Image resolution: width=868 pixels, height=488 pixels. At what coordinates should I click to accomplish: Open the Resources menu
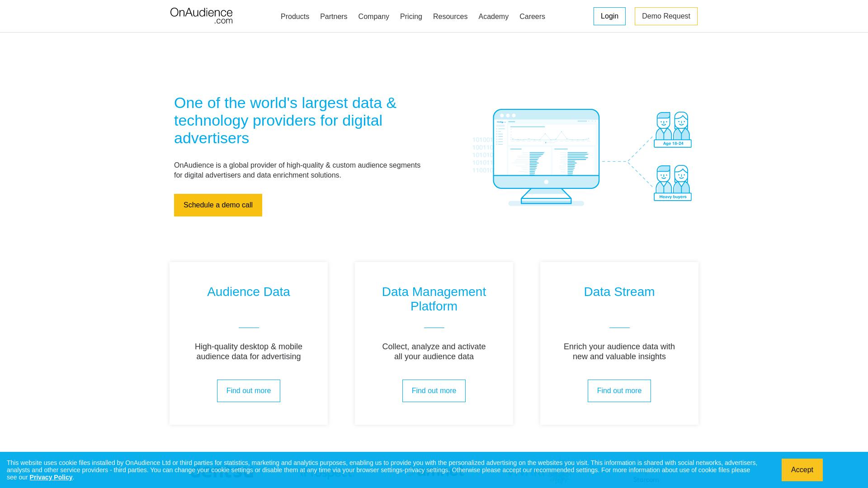tap(450, 16)
